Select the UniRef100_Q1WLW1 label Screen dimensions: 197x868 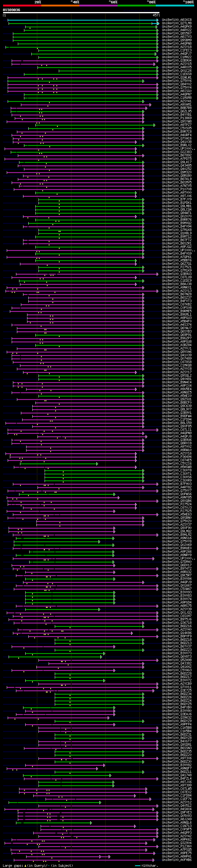coord(177,78)
